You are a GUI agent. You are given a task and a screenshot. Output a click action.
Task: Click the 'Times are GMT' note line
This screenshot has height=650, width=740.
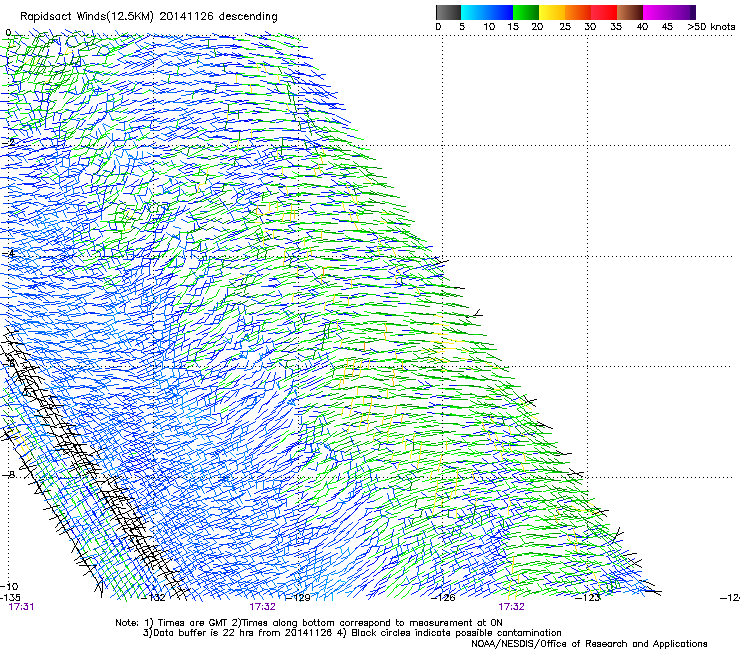[309, 623]
